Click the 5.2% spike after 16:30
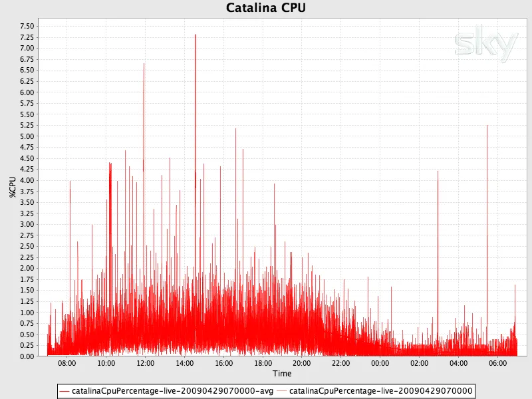Viewport: 532px width, 399px height. pos(236,190)
